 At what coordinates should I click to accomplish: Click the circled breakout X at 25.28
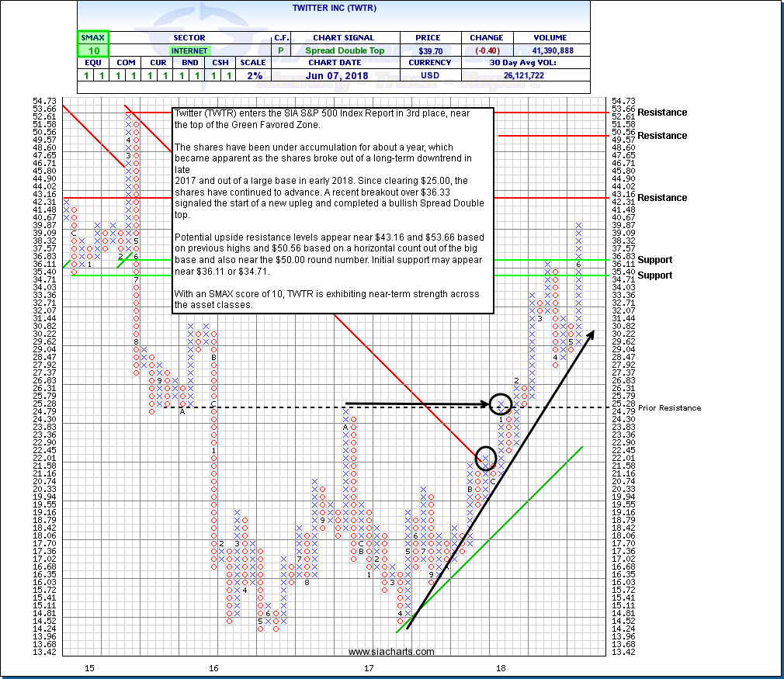point(501,404)
